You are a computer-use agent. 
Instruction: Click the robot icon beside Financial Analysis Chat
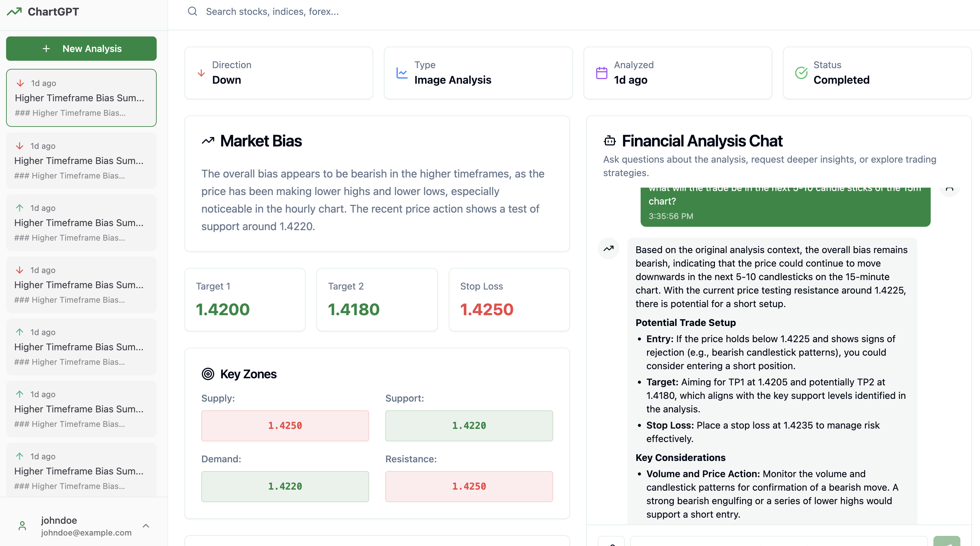point(610,141)
